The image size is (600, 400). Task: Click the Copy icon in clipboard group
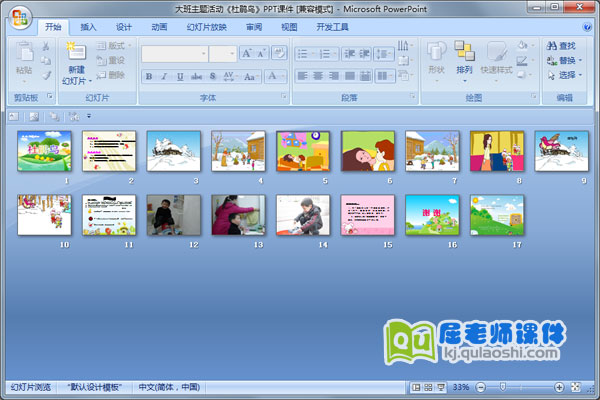click(46, 60)
